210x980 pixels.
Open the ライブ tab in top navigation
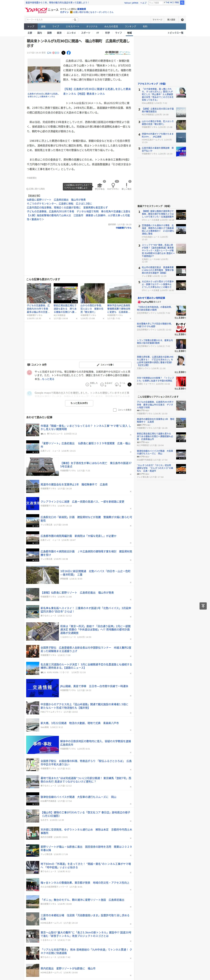click(x=56, y=27)
